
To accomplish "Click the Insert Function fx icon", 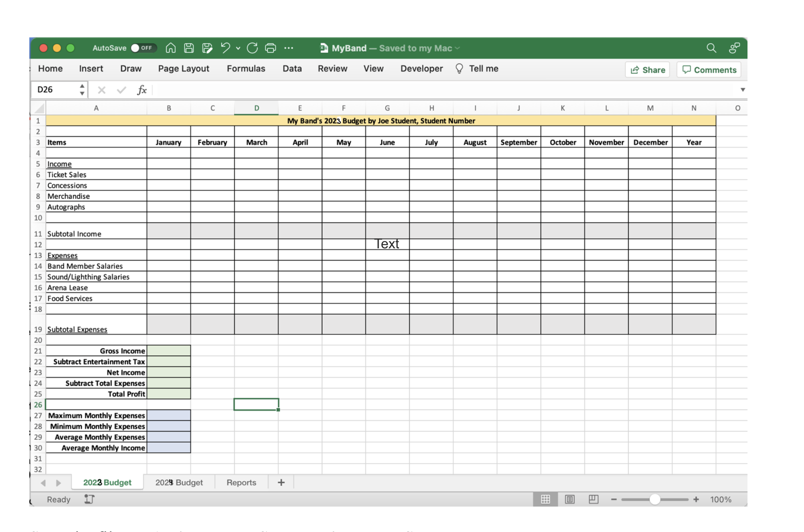I will tap(141, 90).
